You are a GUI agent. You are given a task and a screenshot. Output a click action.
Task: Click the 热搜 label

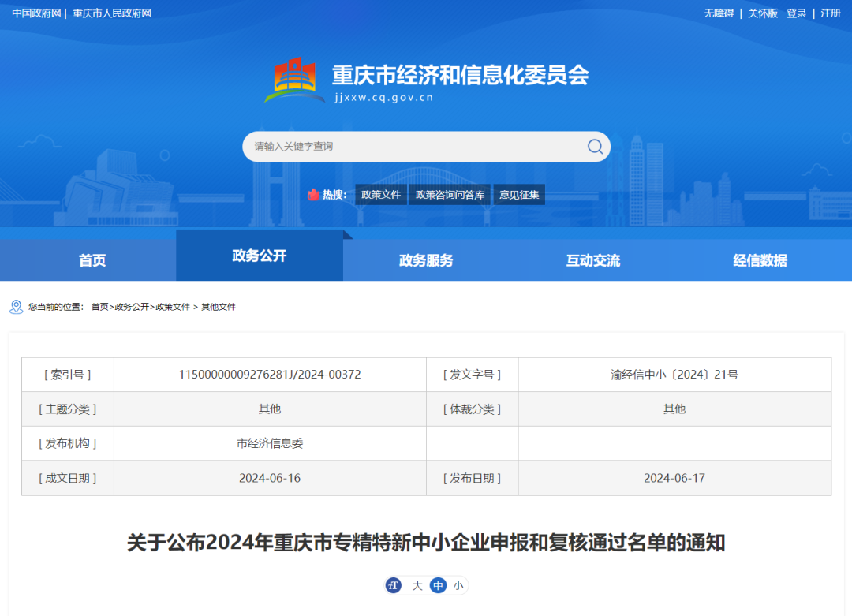(334, 195)
